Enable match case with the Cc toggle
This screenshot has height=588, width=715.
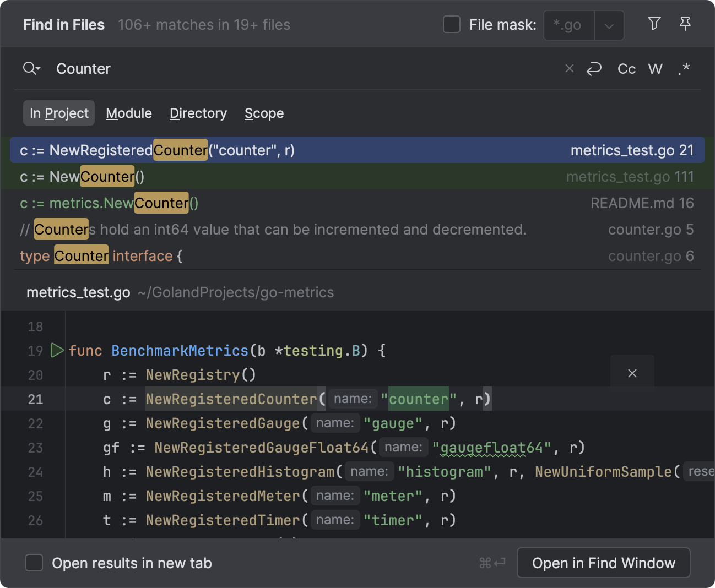tap(626, 68)
